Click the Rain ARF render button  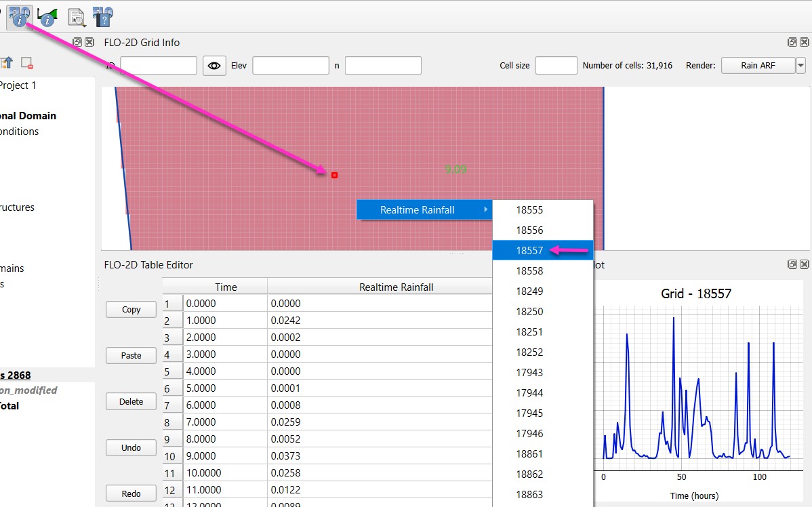(758, 66)
